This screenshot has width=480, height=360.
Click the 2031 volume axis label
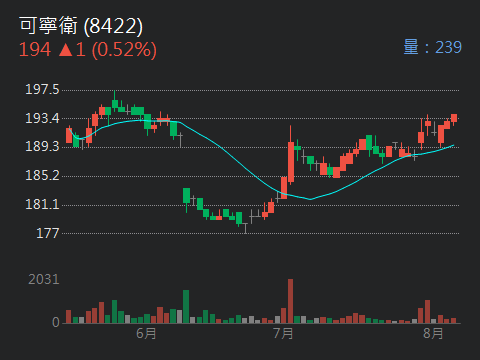(44, 279)
